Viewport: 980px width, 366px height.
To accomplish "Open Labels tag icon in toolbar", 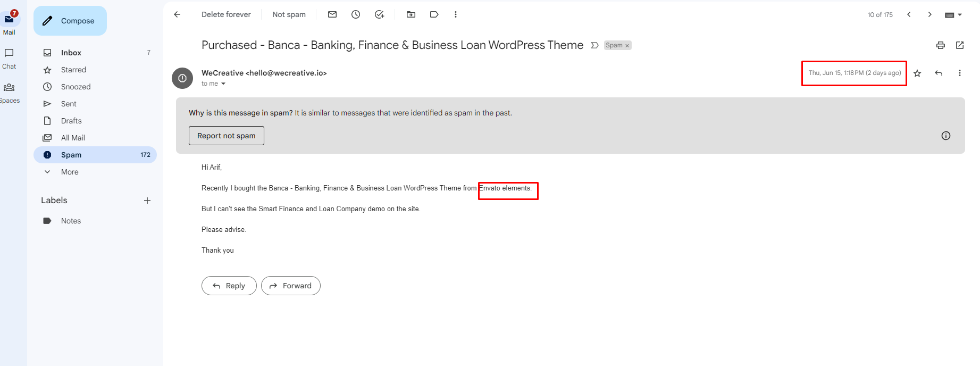I will click(434, 14).
